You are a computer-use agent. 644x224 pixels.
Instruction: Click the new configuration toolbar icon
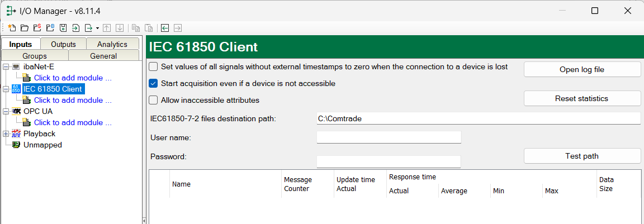pos(12,28)
